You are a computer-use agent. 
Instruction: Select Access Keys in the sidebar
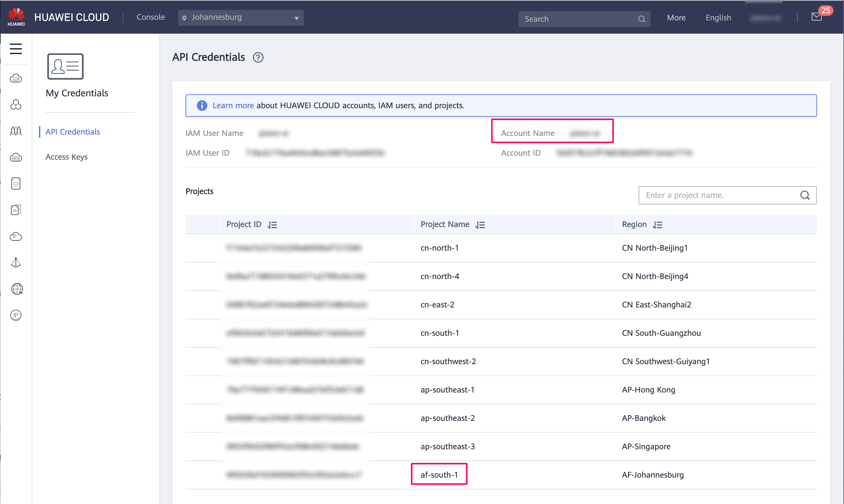67,157
